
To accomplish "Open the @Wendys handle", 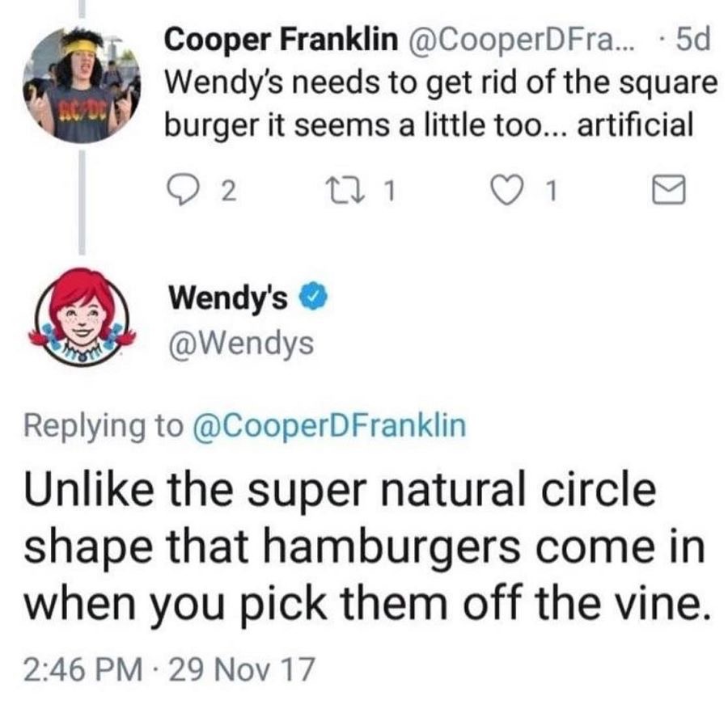I will tap(241, 344).
